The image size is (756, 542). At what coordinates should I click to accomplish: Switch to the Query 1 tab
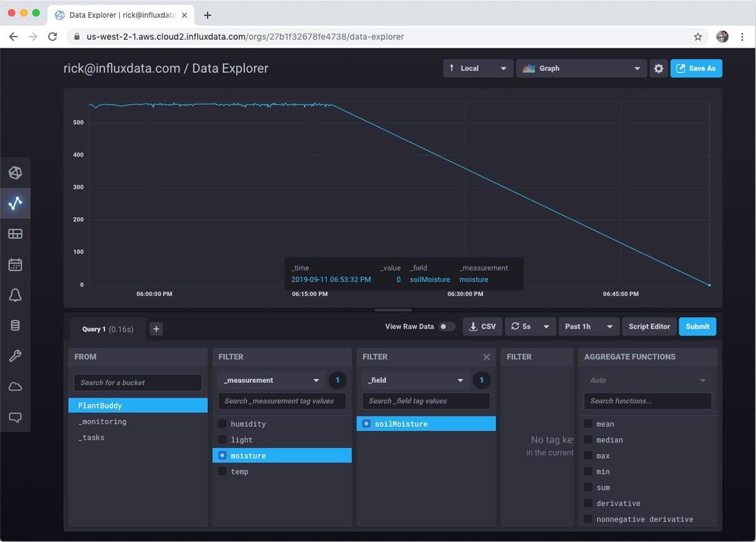(x=107, y=329)
